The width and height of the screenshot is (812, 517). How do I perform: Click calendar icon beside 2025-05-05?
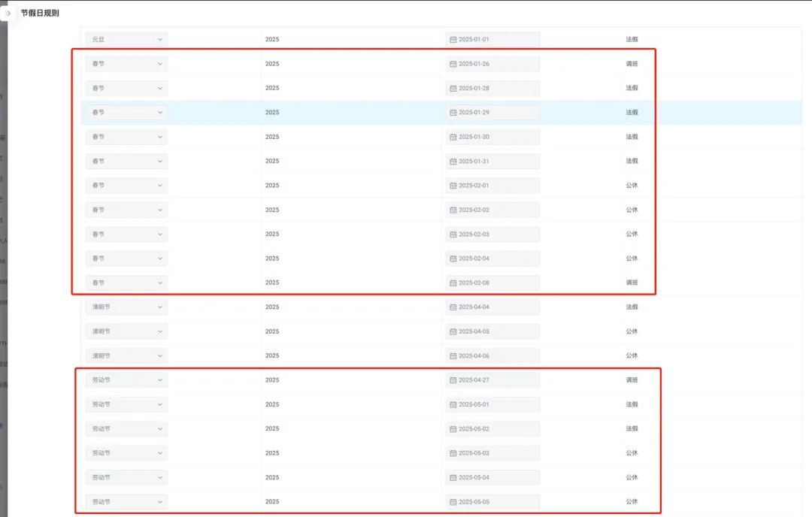(453, 502)
